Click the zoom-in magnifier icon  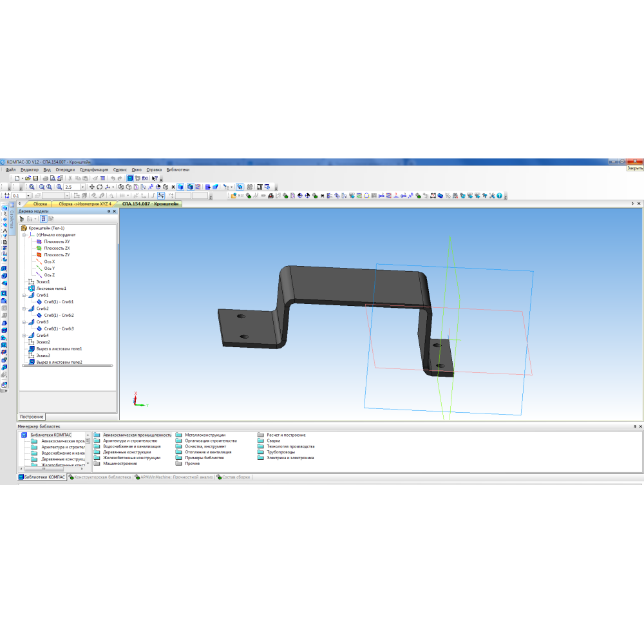tap(32, 187)
